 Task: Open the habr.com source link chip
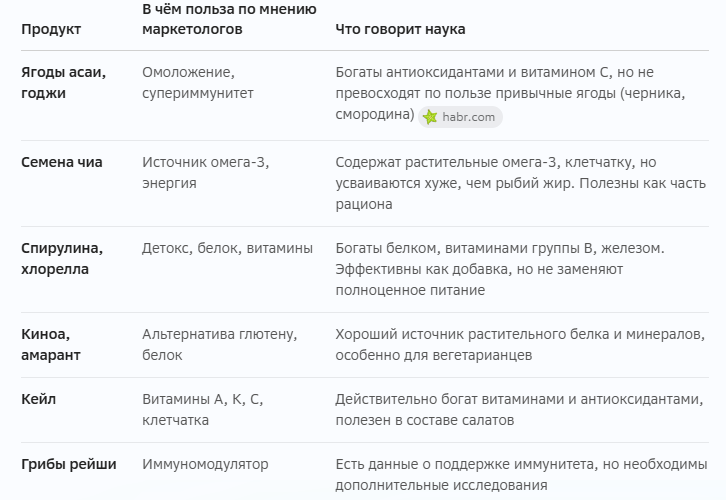(460, 117)
